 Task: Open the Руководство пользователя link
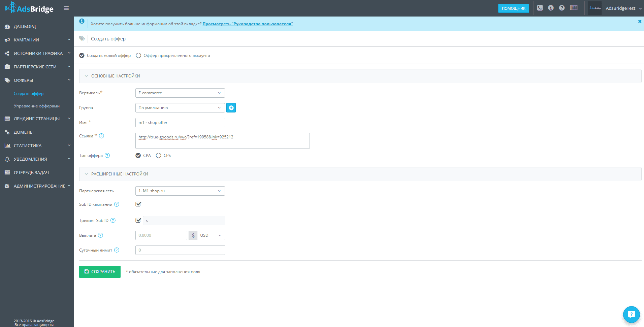click(x=248, y=24)
